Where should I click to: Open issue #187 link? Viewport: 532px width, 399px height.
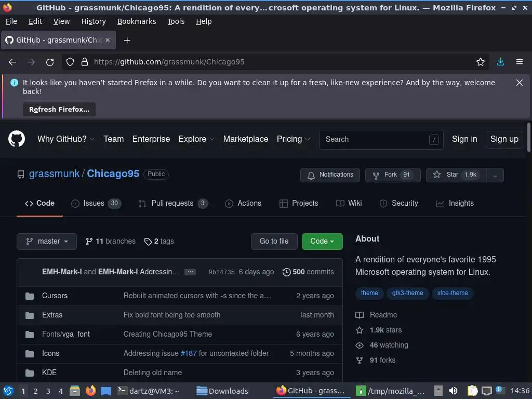(189, 353)
